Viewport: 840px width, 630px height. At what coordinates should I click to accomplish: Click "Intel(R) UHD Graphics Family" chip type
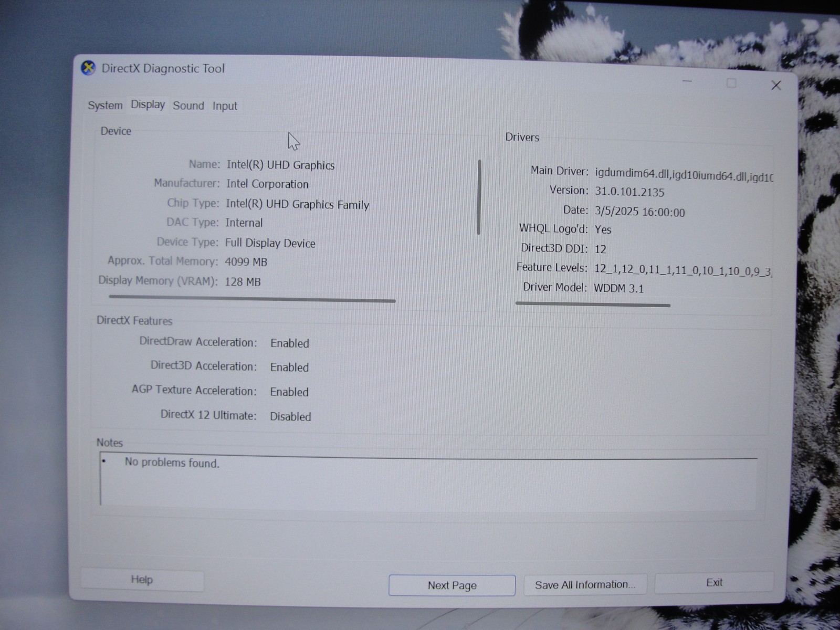(x=297, y=204)
